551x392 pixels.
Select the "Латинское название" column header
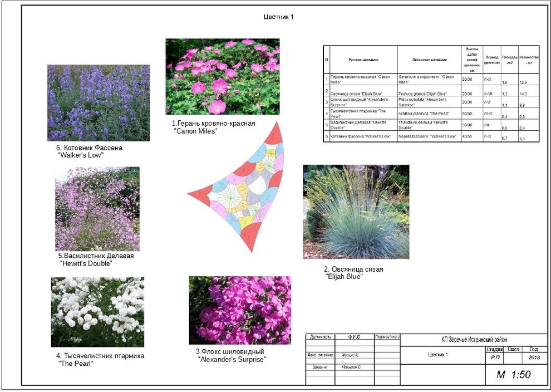pyautogui.click(x=429, y=60)
